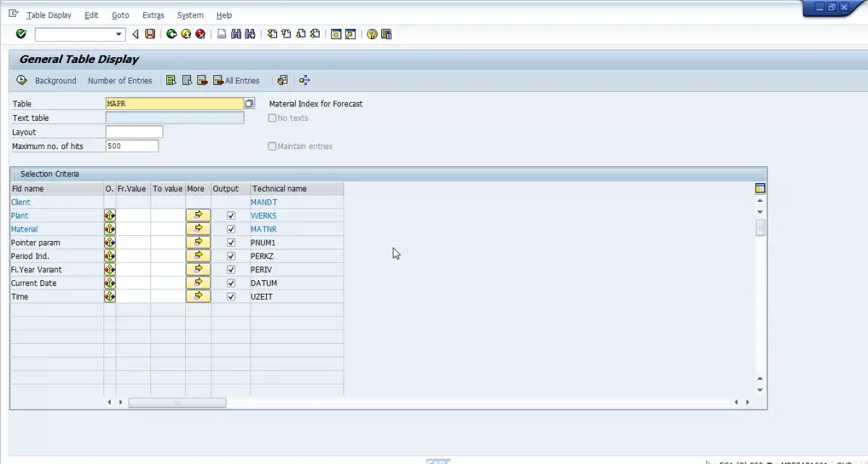Open the Help menu
868x464 pixels.
coord(224,15)
